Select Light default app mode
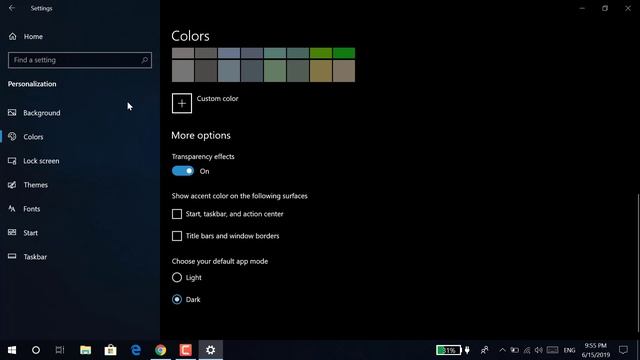Image resolution: width=640 pixels, height=360 pixels. (x=177, y=278)
